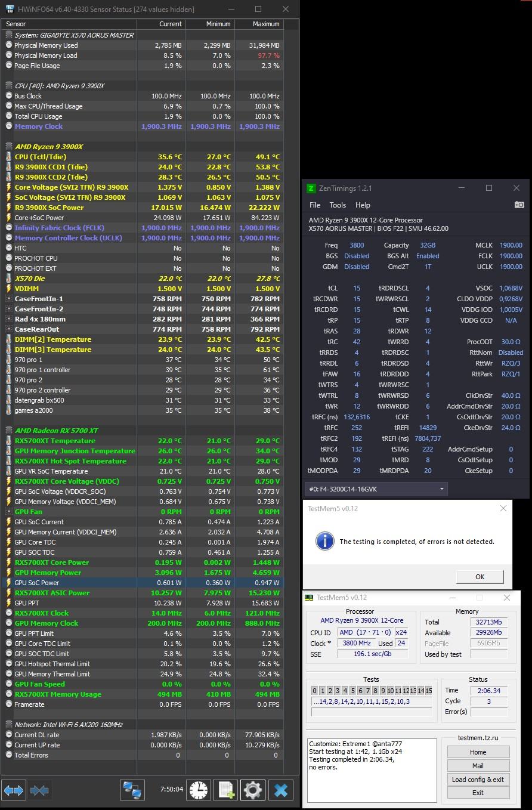The image size is (532, 810).
Task: Select the 970 pro 2 controller row
Action: point(142,390)
